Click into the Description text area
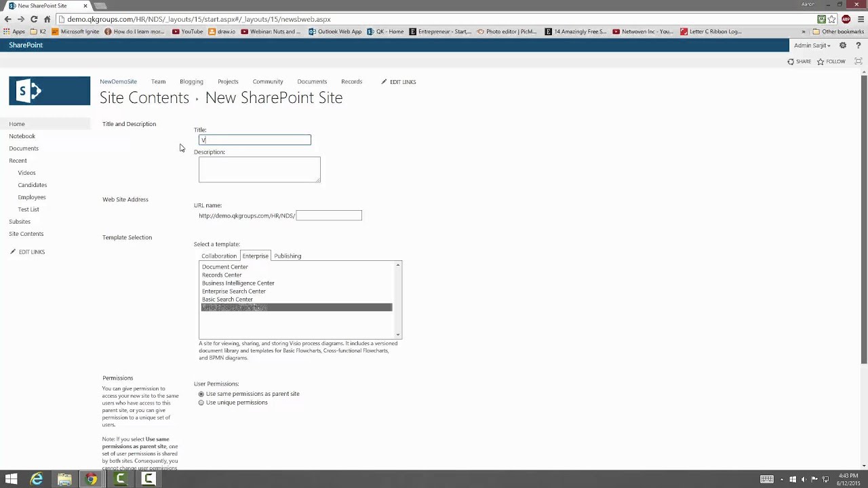 (x=260, y=169)
